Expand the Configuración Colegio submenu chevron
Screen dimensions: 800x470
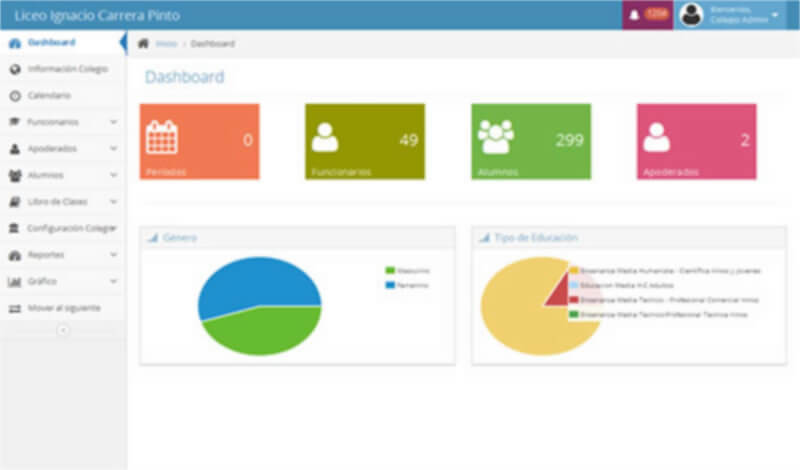tap(113, 228)
